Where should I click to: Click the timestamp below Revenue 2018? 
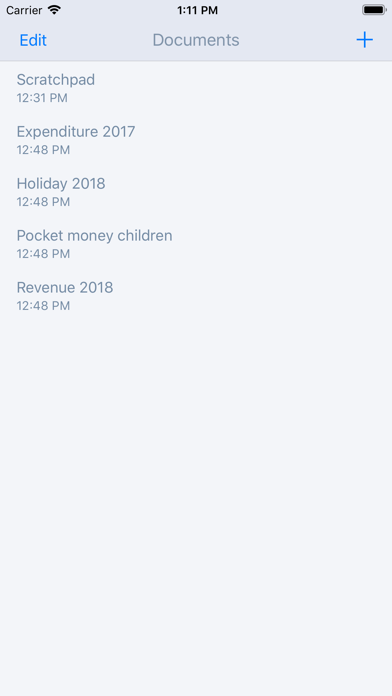pyautogui.click(x=44, y=306)
